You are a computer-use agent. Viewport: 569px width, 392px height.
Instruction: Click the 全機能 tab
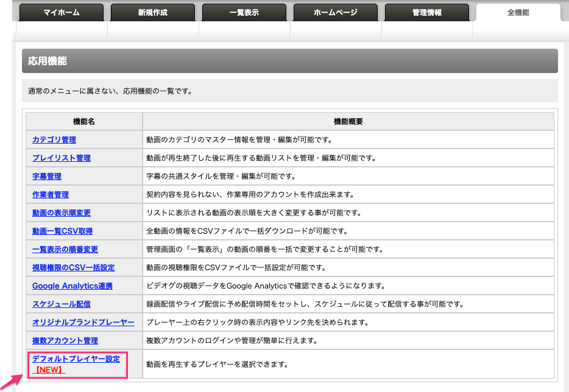[518, 12]
